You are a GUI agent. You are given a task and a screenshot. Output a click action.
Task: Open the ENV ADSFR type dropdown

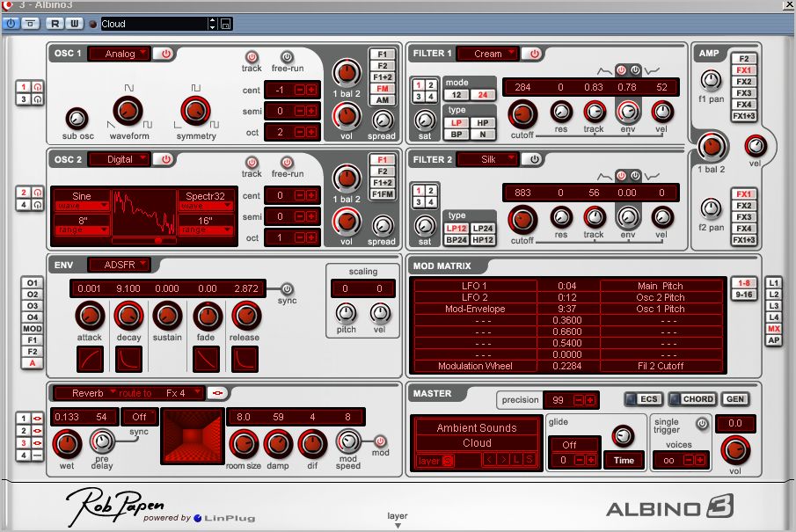120,265
